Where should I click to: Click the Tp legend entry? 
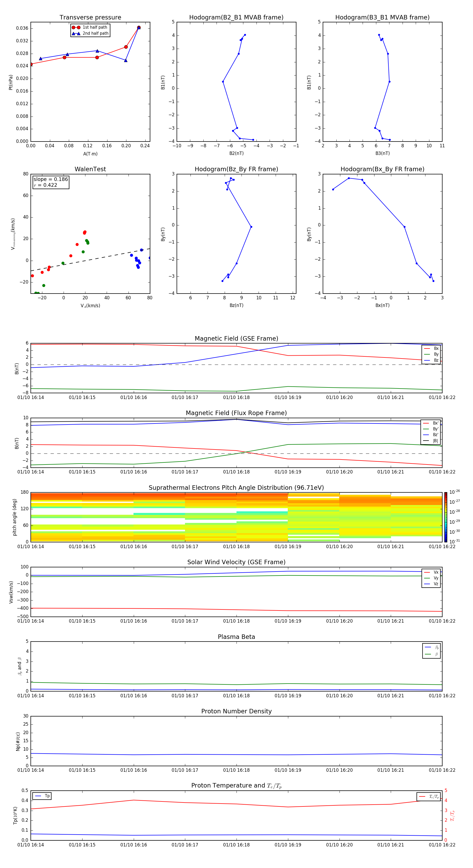click(x=42, y=796)
